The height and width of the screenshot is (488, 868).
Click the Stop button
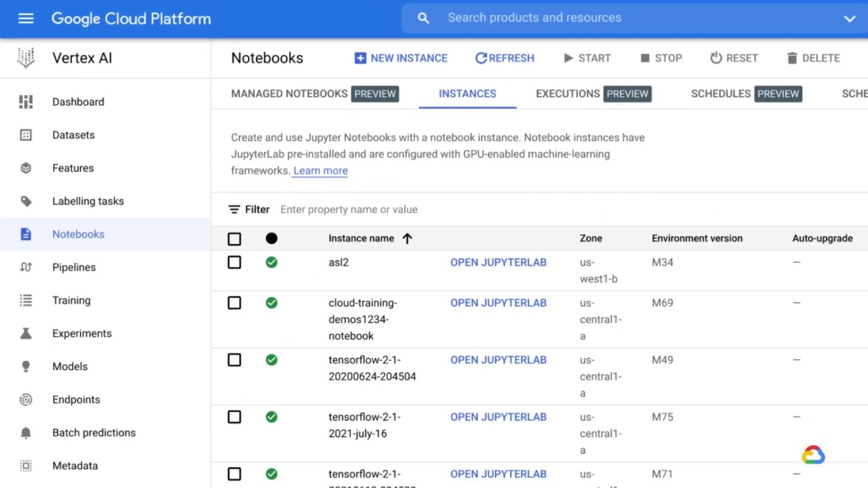(661, 58)
